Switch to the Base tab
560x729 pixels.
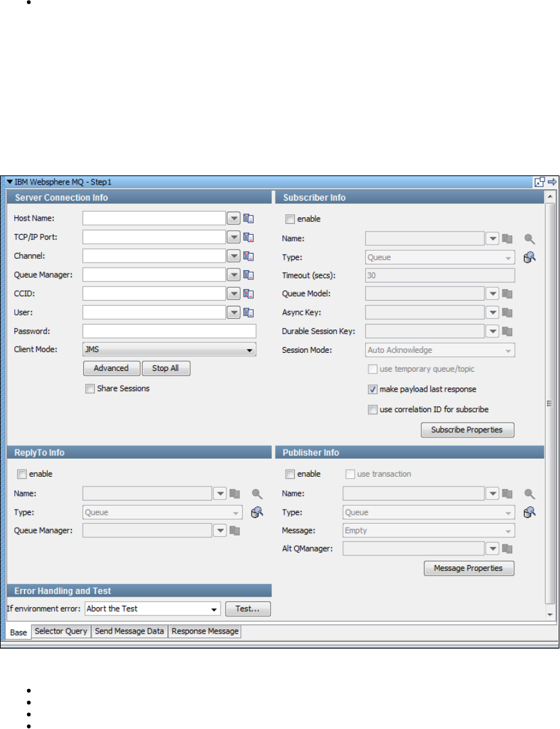(19, 632)
